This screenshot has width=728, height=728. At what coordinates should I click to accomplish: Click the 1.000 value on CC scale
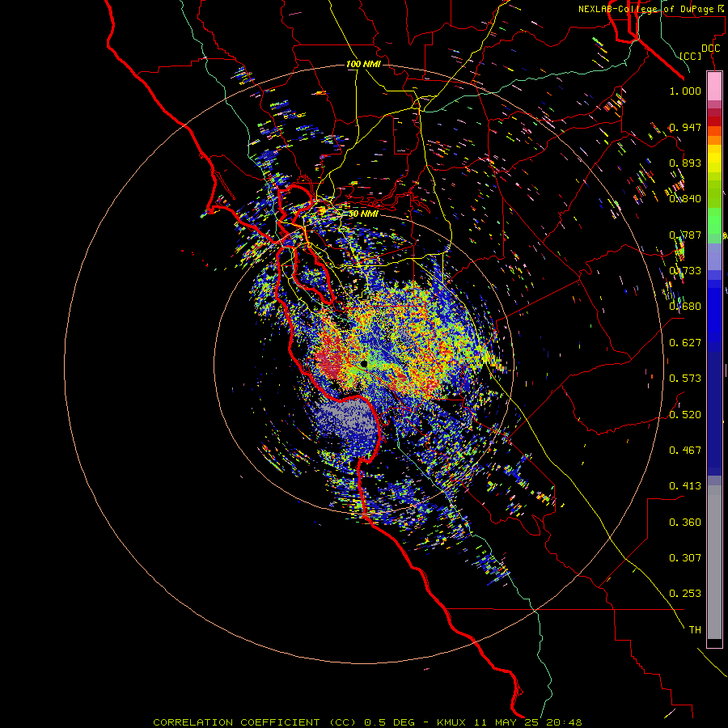(x=685, y=91)
